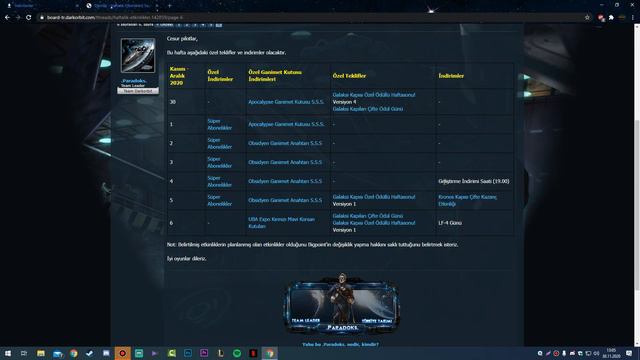Open the blue Photoshop icon on the taskbar

tap(188, 353)
